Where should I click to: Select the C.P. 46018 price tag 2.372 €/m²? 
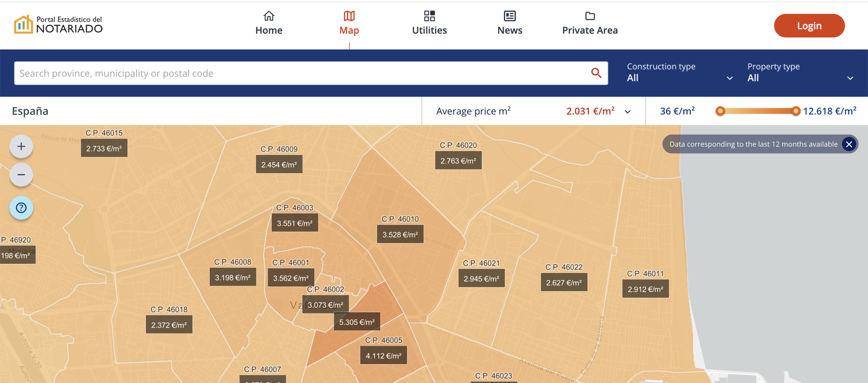tap(169, 325)
